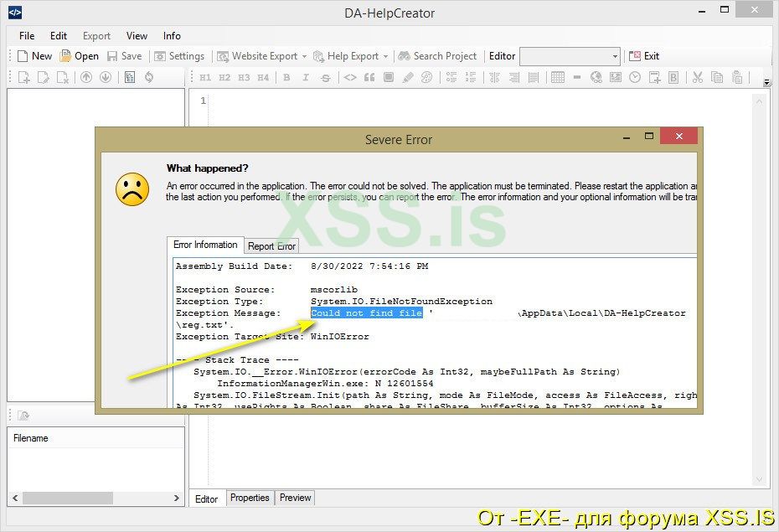Justify text in the editor toolbar
779x532 pixels.
pyautogui.click(x=534, y=77)
